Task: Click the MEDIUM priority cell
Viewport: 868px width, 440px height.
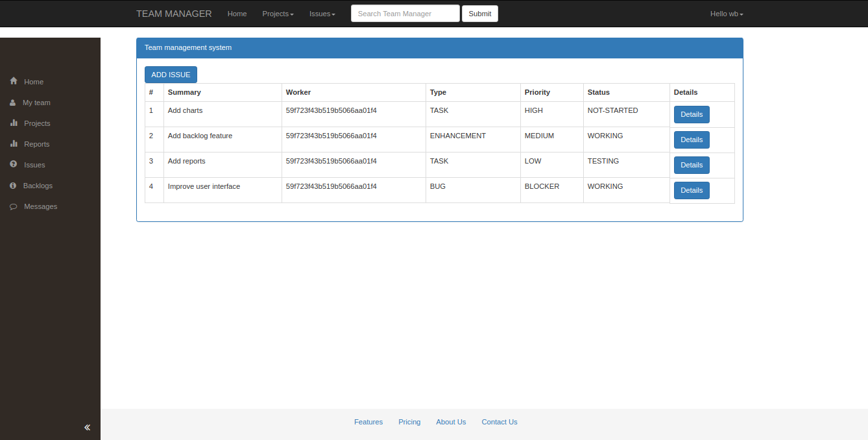Action: tap(552, 140)
